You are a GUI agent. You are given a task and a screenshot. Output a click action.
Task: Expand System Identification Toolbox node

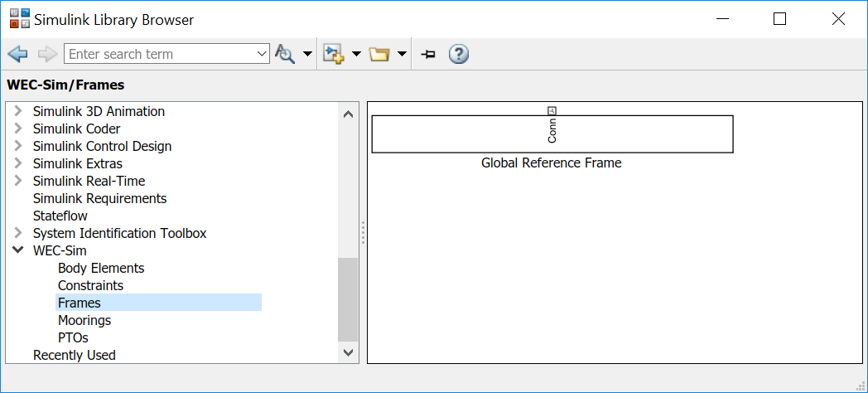[x=18, y=233]
